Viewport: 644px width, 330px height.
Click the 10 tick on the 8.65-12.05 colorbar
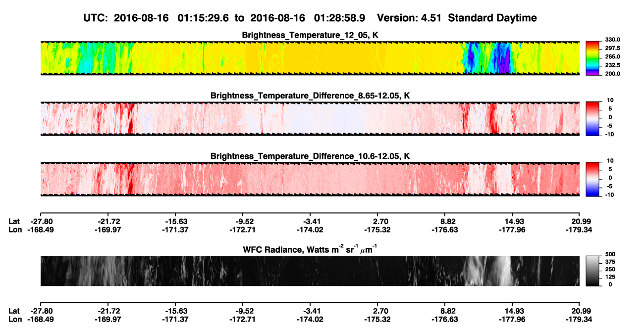click(x=610, y=100)
